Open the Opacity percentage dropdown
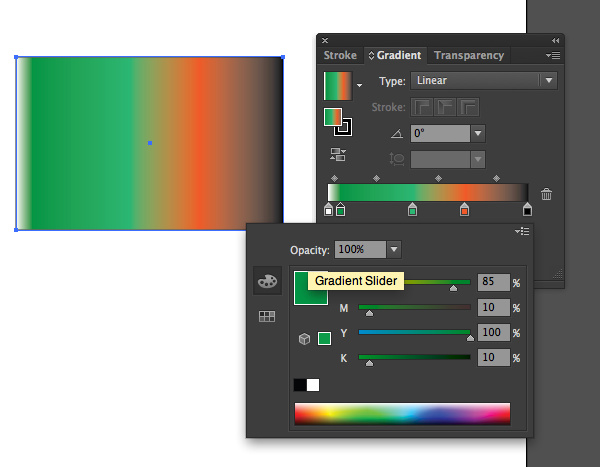This screenshot has height=467, width=600. click(x=394, y=249)
